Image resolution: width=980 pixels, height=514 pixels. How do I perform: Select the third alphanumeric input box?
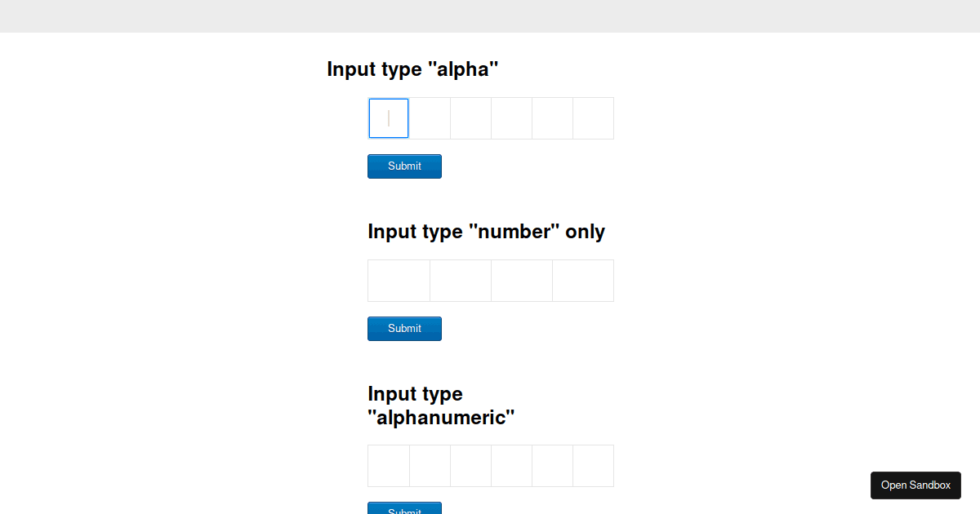click(470, 466)
